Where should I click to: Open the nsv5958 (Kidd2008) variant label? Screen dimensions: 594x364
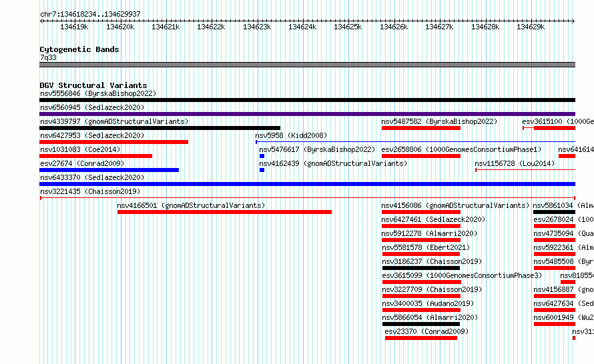tap(291, 135)
